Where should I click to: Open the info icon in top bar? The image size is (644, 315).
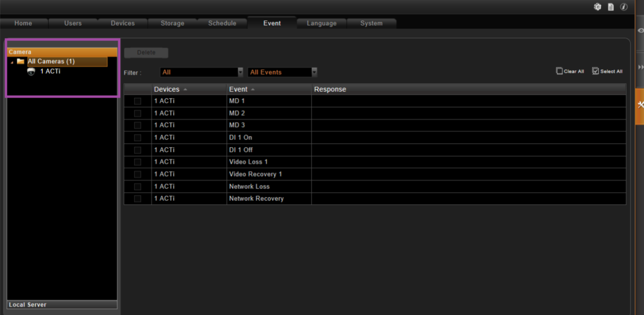tap(624, 7)
